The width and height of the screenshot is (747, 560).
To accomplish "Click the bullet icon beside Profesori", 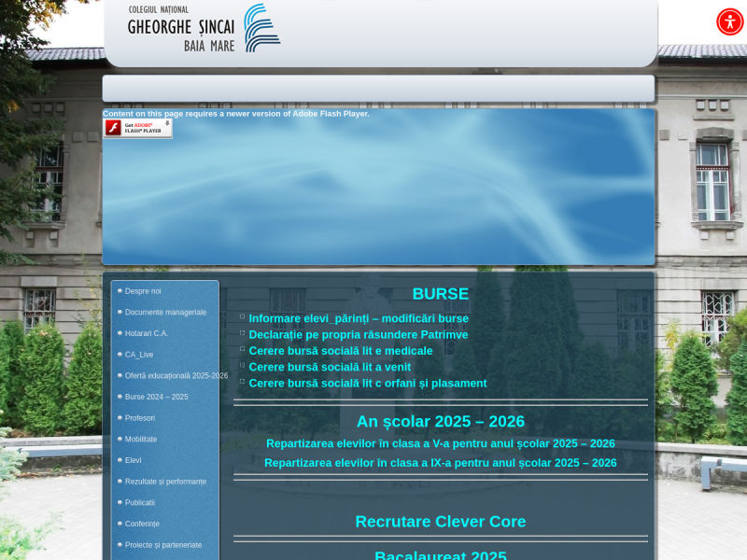I will (x=120, y=418).
